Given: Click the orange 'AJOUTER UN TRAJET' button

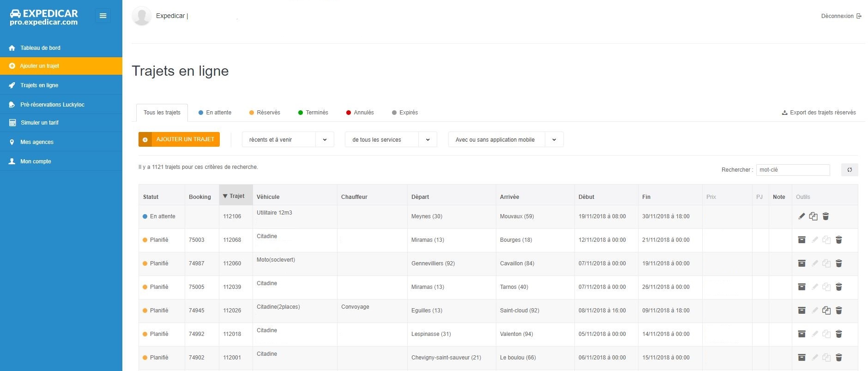Looking at the screenshot, I should (x=179, y=139).
